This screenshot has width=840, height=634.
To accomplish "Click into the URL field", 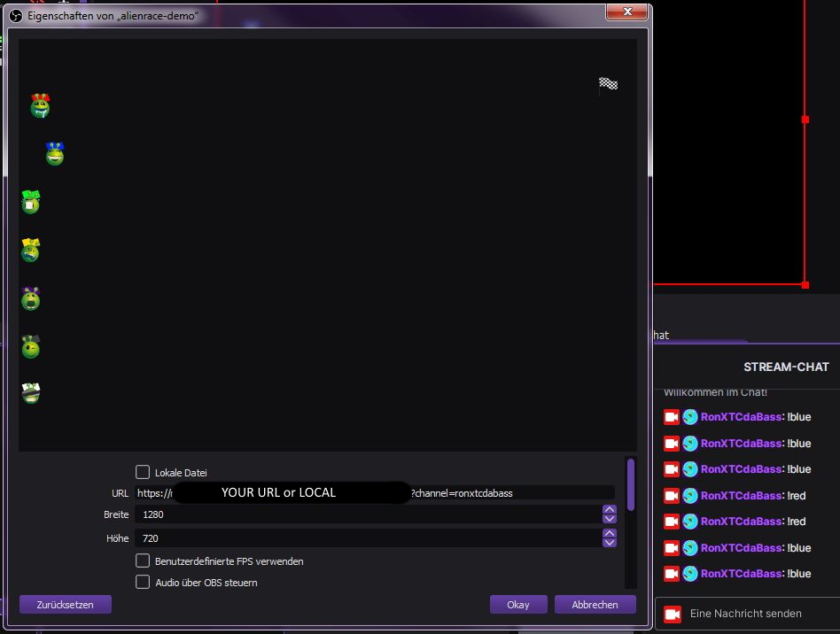I will [374, 492].
